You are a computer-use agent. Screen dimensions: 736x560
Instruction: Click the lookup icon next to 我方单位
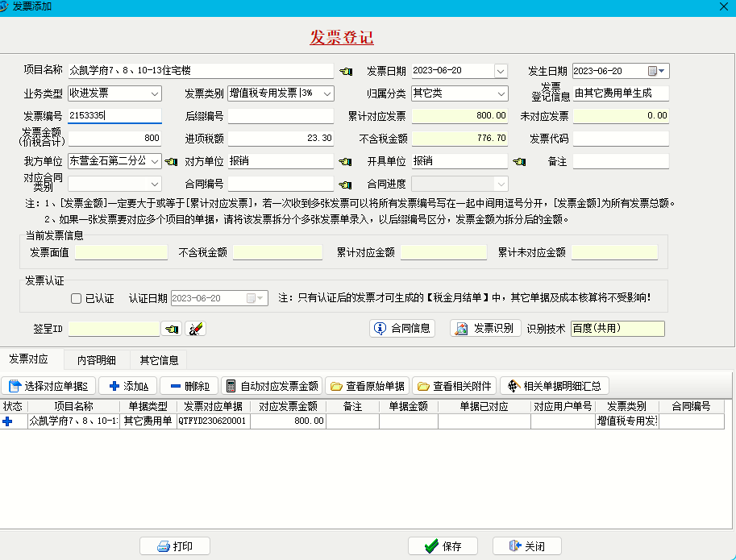click(171, 161)
